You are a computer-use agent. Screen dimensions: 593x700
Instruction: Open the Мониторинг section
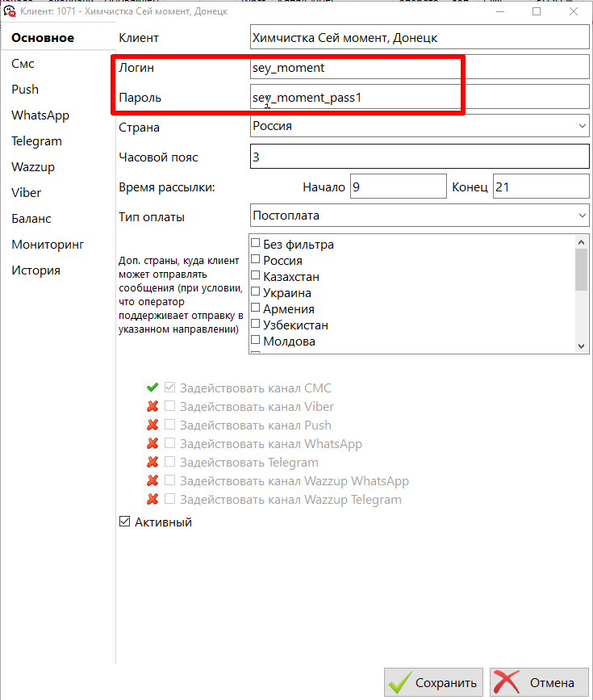coord(48,244)
